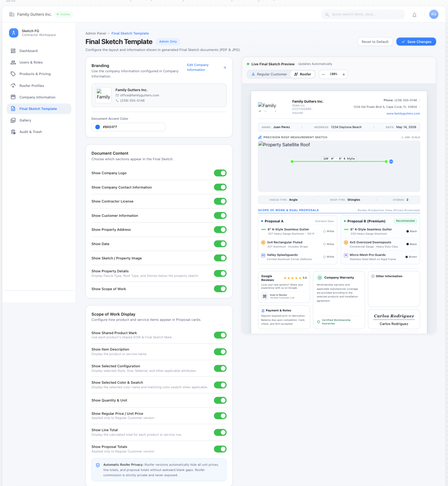
Task: Click the search magnifier icon in top bar
Action: tap(327, 15)
